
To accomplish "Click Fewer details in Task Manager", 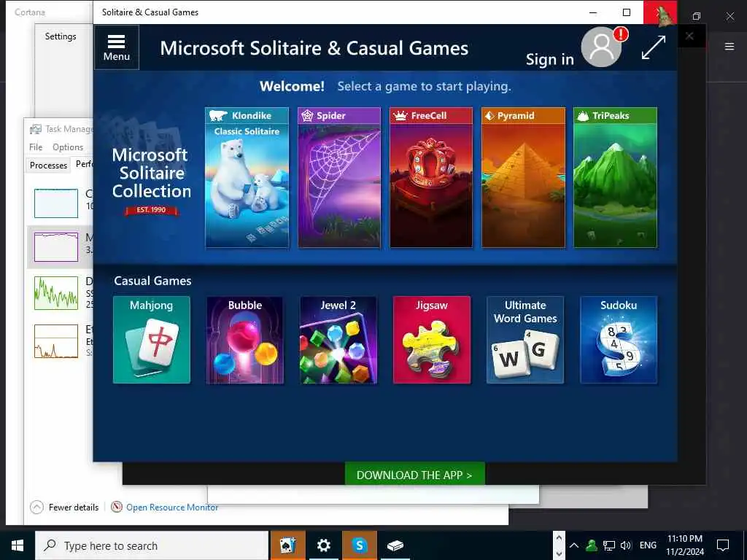I will [64, 507].
